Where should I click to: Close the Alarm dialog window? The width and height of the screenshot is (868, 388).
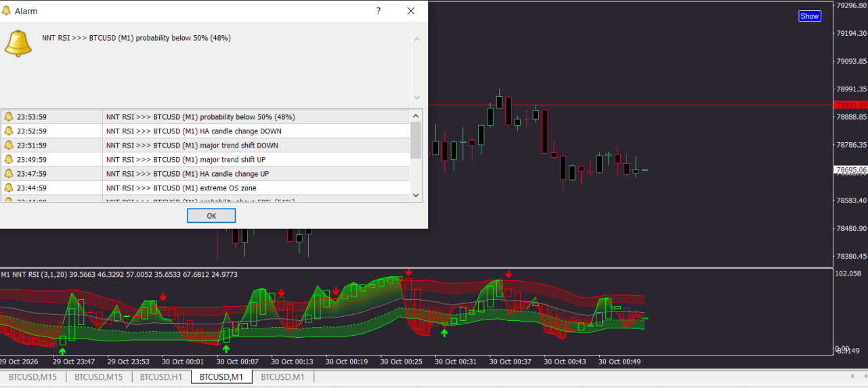click(x=411, y=11)
